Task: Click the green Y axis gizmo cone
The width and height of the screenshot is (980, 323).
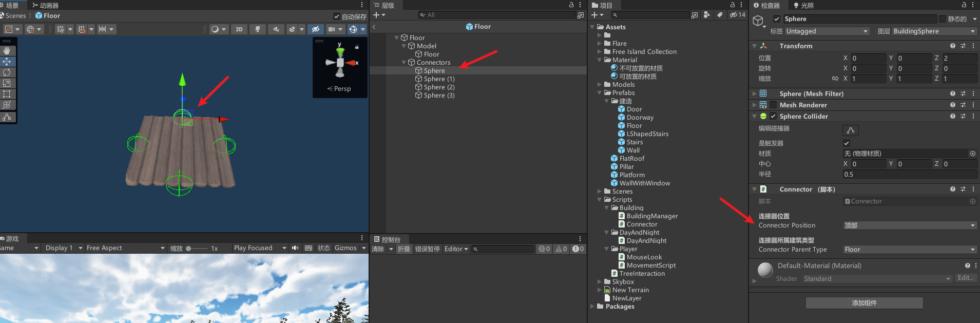Action: click(x=340, y=51)
